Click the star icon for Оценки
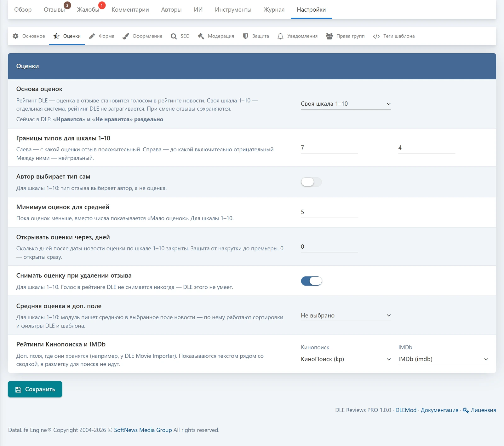504x446 pixels. point(56,36)
